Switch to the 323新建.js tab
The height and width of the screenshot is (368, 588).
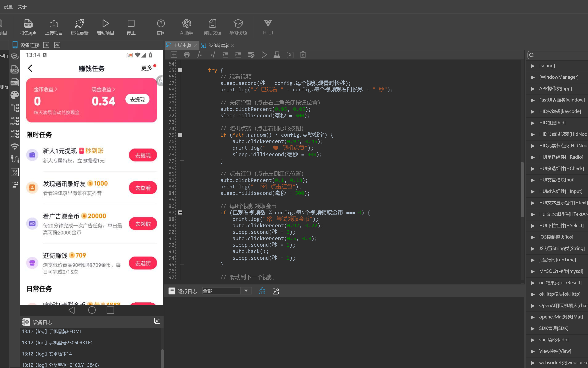point(218,45)
